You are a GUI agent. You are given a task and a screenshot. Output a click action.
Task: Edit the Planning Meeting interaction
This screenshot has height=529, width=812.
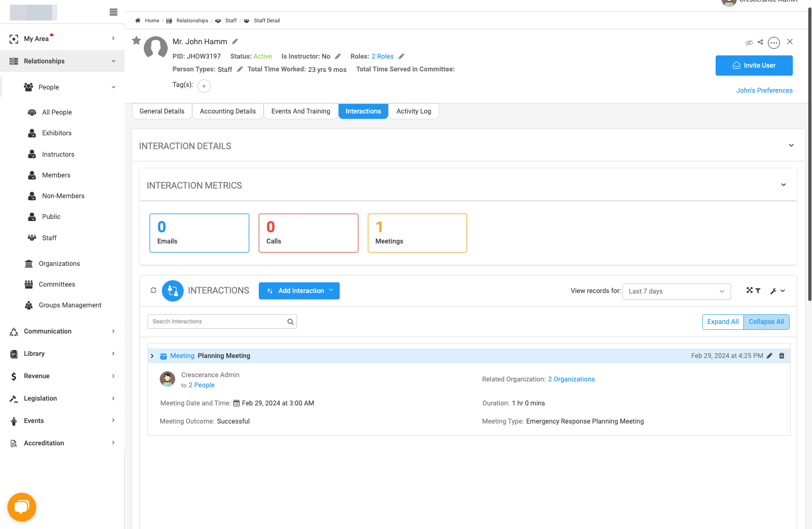click(x=769, y=356)
